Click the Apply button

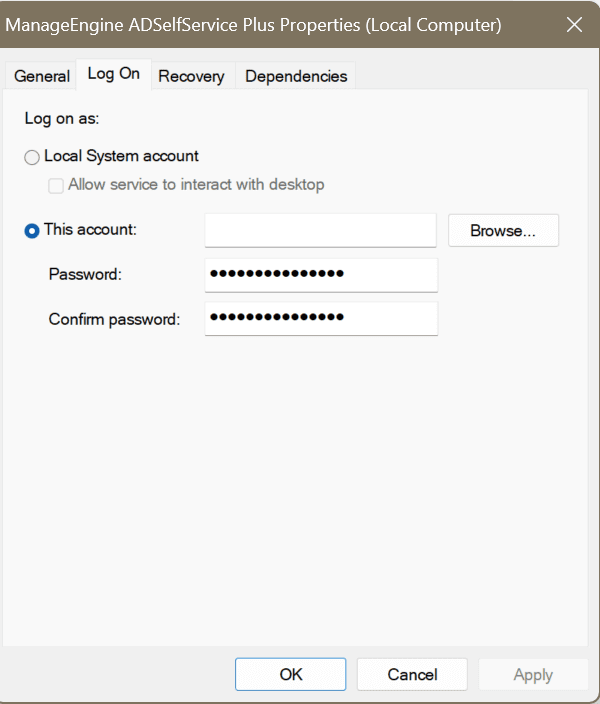tap(533, 674)
